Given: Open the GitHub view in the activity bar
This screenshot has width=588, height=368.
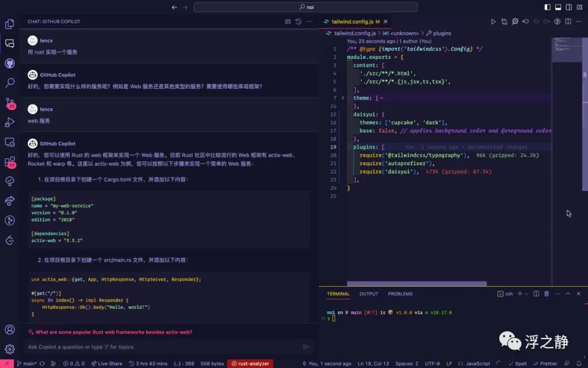Looking at the screenshot, I should pyautogui.click(x=10, y=63).
